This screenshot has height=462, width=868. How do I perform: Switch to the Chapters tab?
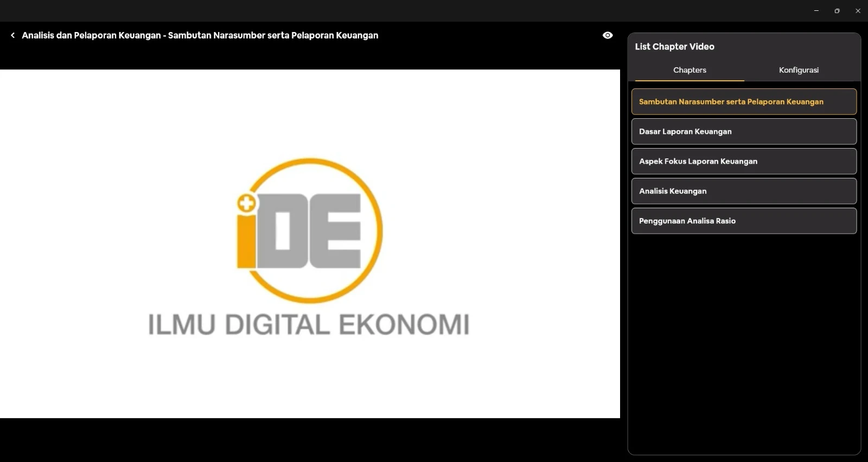click(x=690, y=70)
